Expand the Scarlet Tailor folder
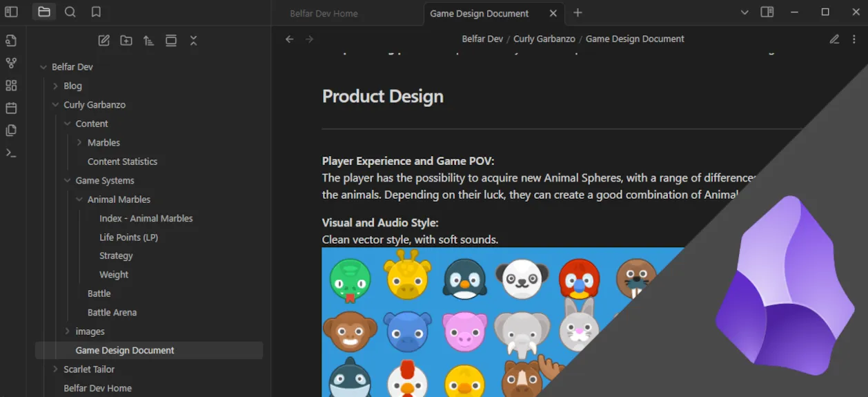Image resolution: width=868 pixels, height=397 pixels. tap(56, 369)
